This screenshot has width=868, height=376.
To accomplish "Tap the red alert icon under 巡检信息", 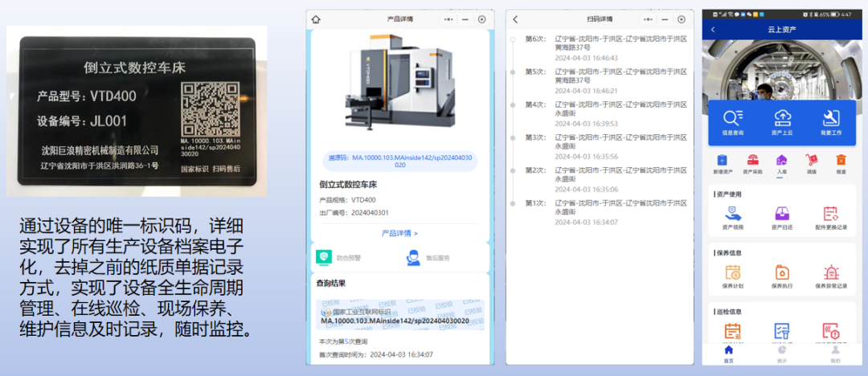I will point(831,331).
